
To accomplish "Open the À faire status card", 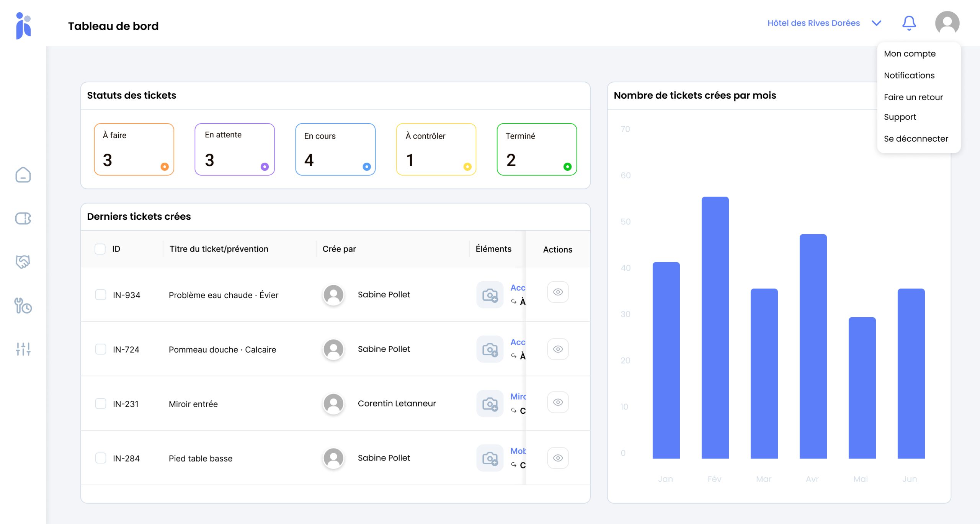I will click(x=134, y=149).
